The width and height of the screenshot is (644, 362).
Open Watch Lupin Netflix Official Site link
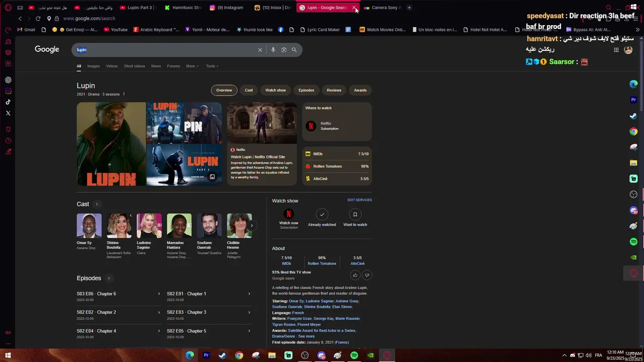coord(258,157)
